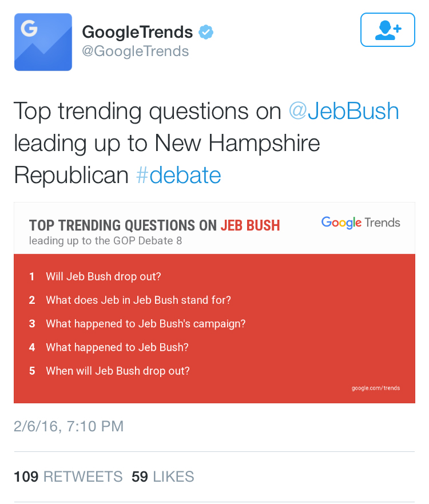Click the card title about Jeb Bush

(154, 225)
